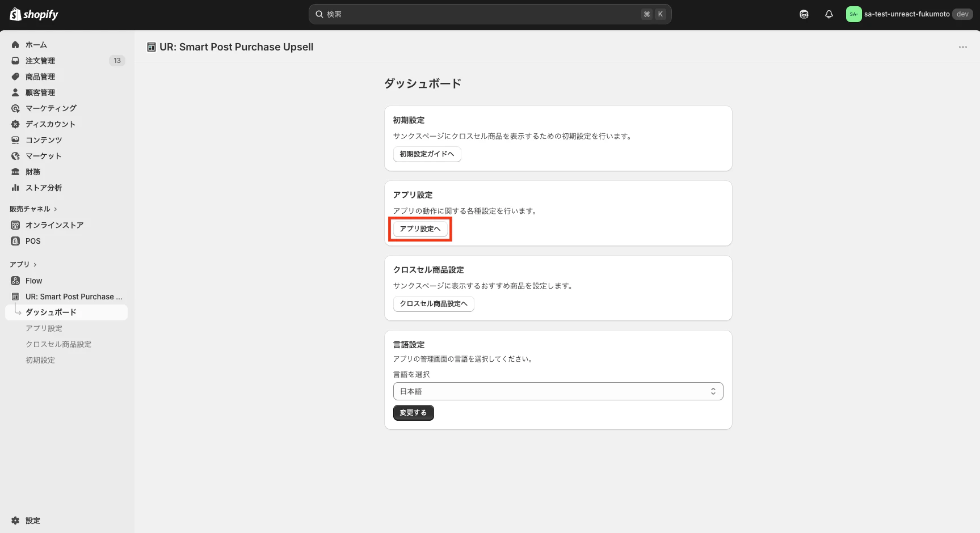This screenshot has width=980, height=533.
Task: Open the 言語を選択 dropdown showing 日本語
Action: (558, 391)
